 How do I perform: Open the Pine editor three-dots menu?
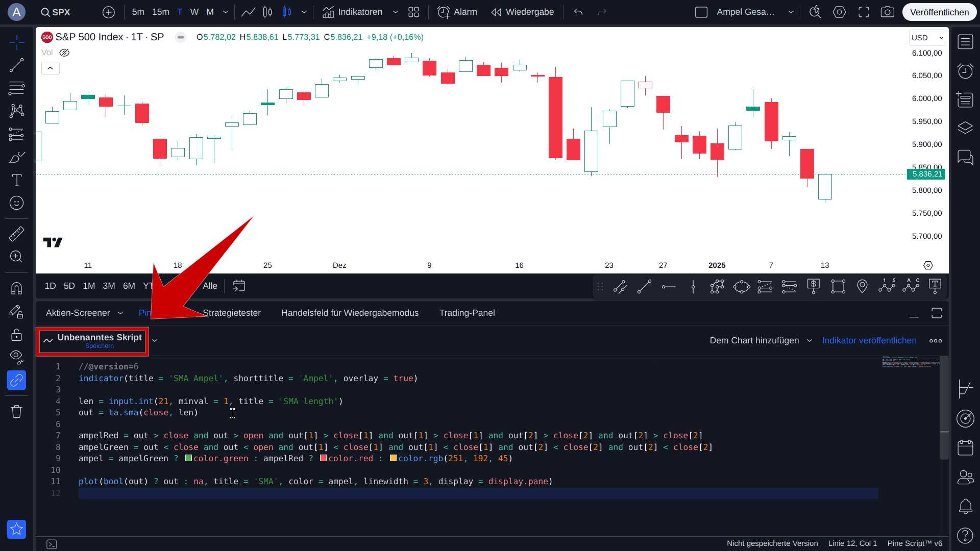click(x=936, y=340)
